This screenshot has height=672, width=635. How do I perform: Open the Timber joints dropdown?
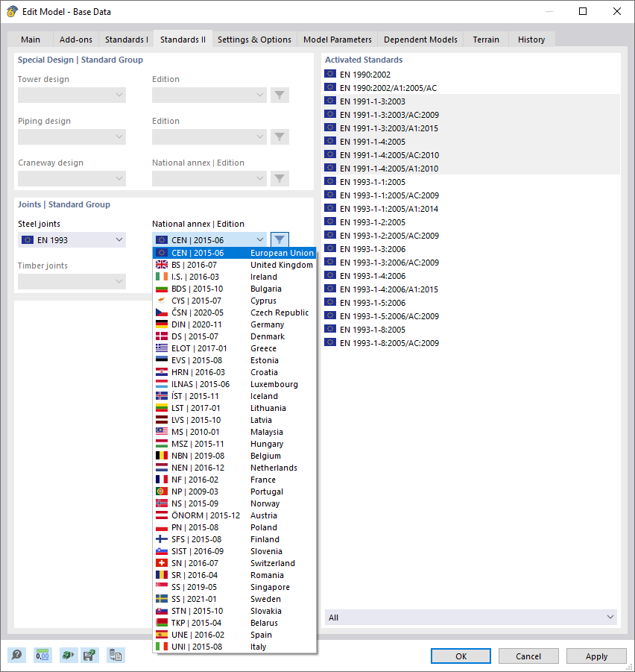click(72, 281)
